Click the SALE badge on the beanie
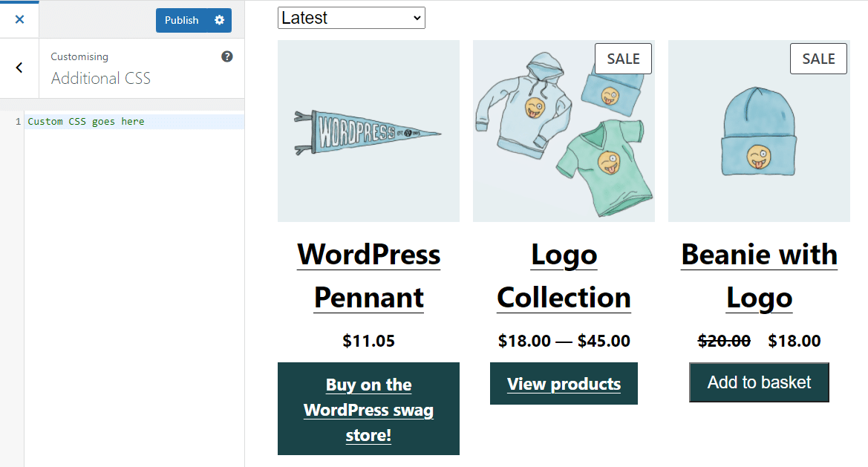Image resolution: width=868 pixels, height=467 pixels. tap(818, 58)
